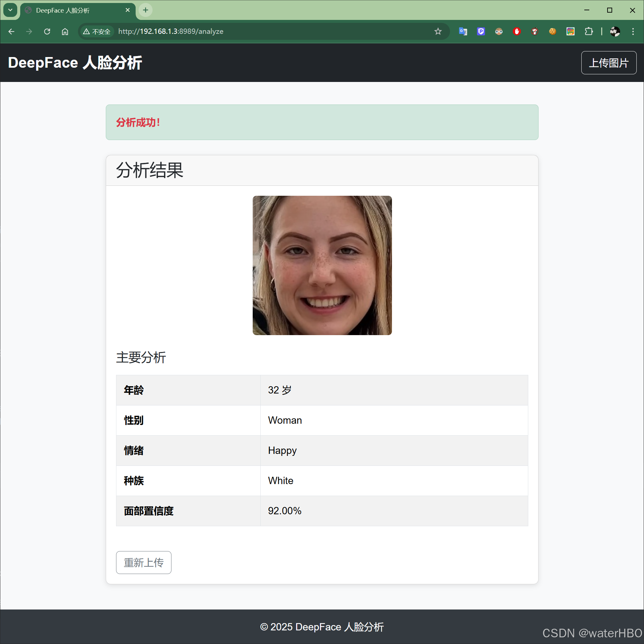
Task: Click the purple shield P extension icon
Action: [481, 31]
